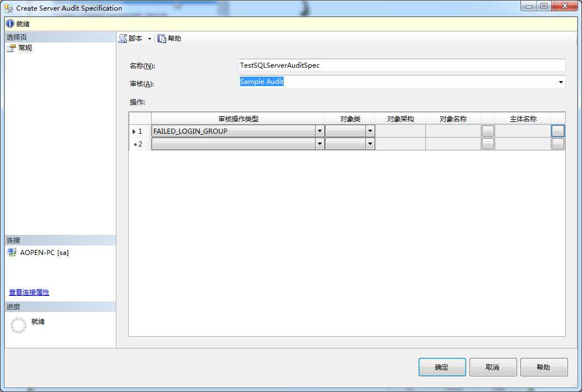The height and width of the screenshot is (392, 582).
Task: Click the object name browse button in row 2
Action: (488, 144)
